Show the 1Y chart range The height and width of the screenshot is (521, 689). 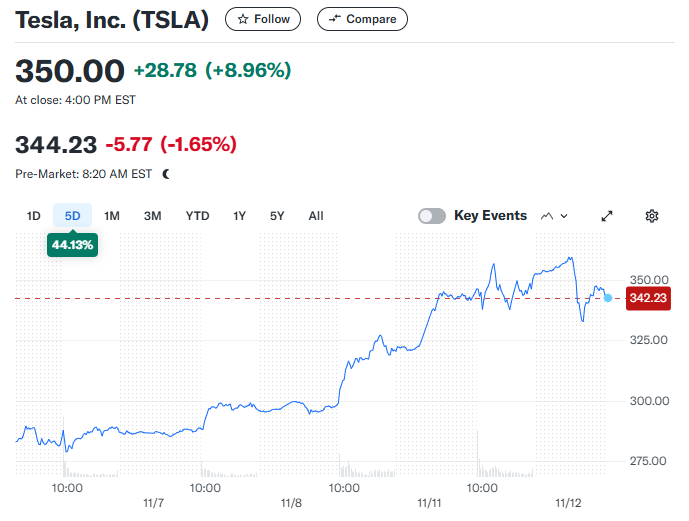[240, 216]
